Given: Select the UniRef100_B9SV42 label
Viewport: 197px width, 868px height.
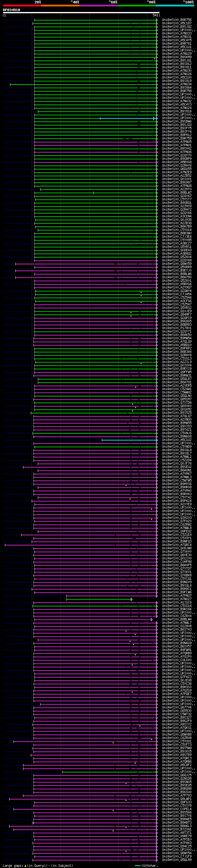Looking at the screenshot, I should pyautogui.click(x=177, y=149).
